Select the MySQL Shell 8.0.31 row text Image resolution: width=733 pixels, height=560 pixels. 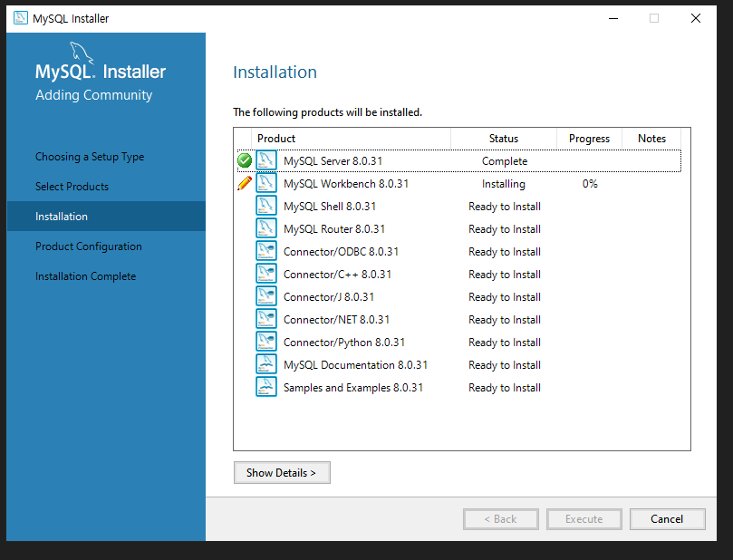coord(330,207)
